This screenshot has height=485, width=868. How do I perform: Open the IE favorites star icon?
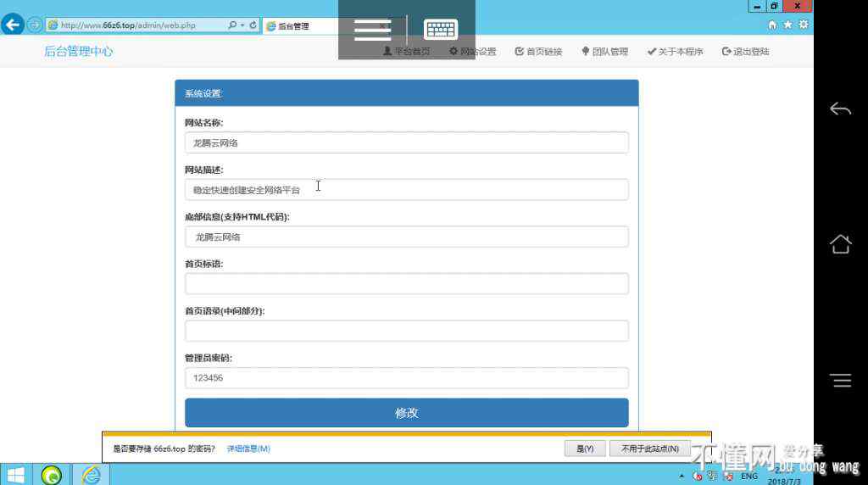click(x=787, y=25)
